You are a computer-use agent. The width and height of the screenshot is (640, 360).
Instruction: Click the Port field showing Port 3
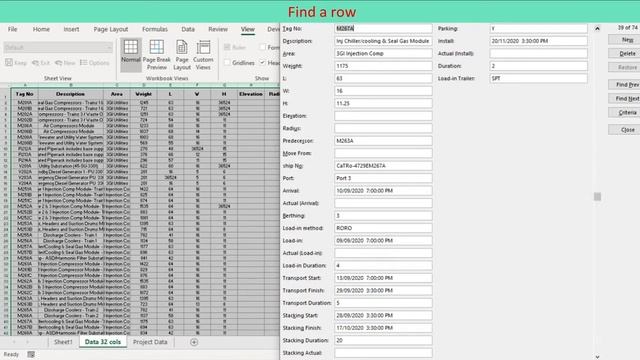point(383,178)
